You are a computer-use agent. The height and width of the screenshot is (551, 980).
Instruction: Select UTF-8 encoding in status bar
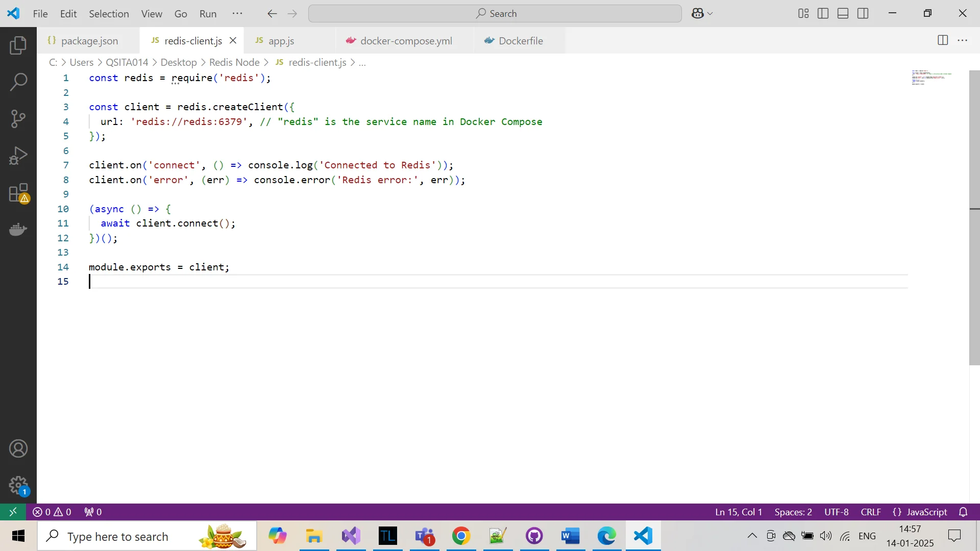pos(837,513)
